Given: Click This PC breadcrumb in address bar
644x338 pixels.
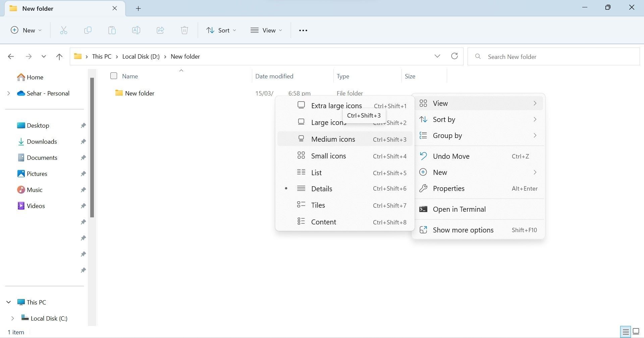Looking at the screenshot, I should [x=102, y=57].
